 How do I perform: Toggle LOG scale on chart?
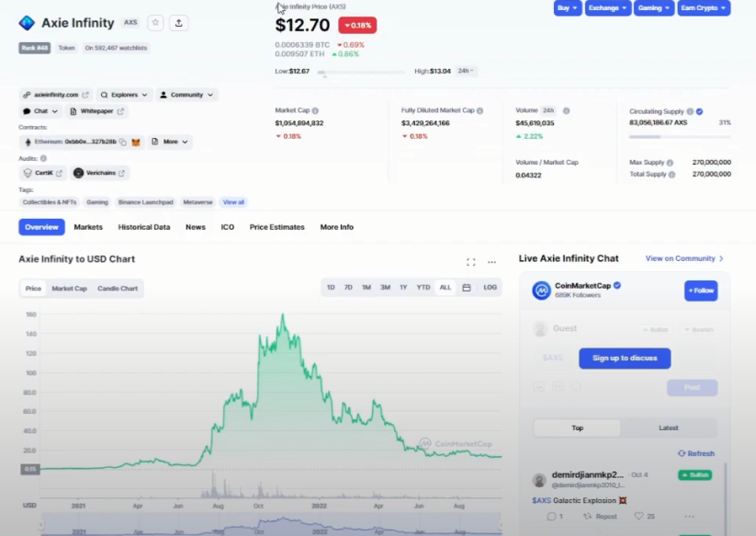pos(490,288)
